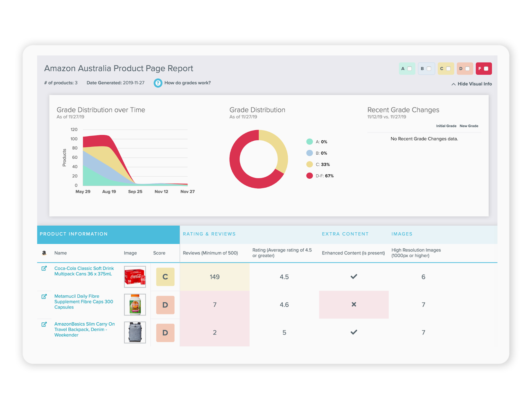
Task: Click the Coca-Cola product thumbnail image
Action: tap(135, 277)
